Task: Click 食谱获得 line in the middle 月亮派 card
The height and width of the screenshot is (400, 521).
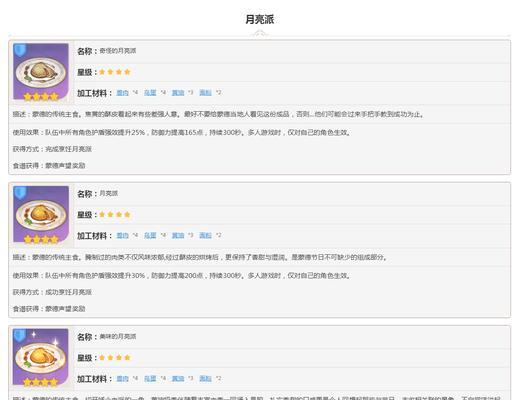Action: pos(49,309)
